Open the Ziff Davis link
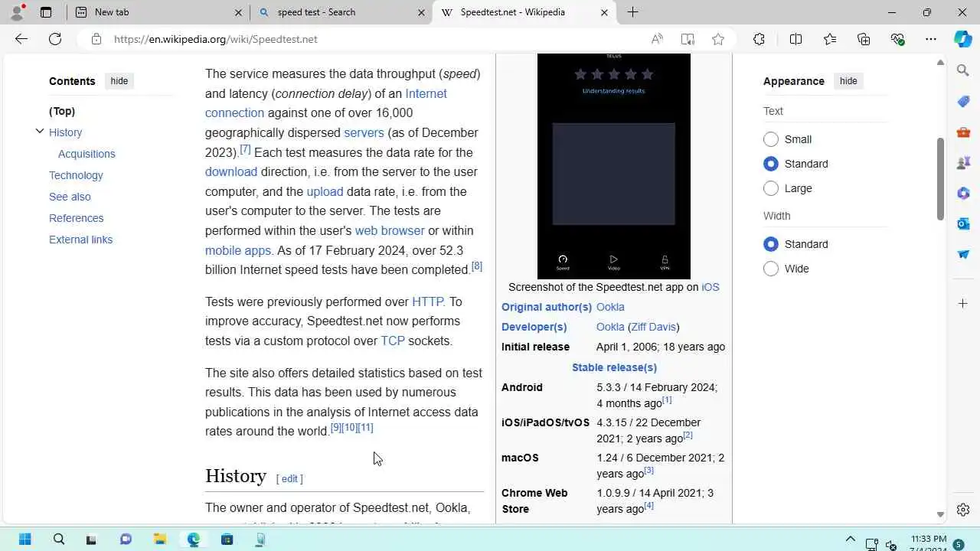This screenshot has height=551, width=980. click(x=653, y=327)
